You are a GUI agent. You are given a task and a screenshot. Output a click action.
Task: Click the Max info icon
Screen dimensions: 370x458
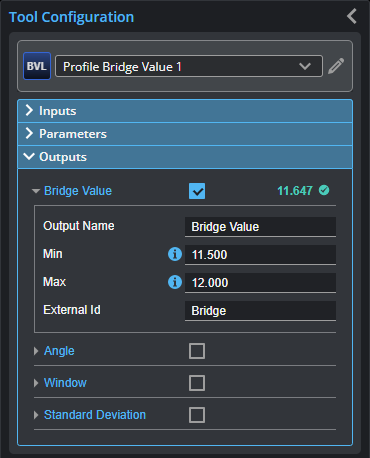175,282
